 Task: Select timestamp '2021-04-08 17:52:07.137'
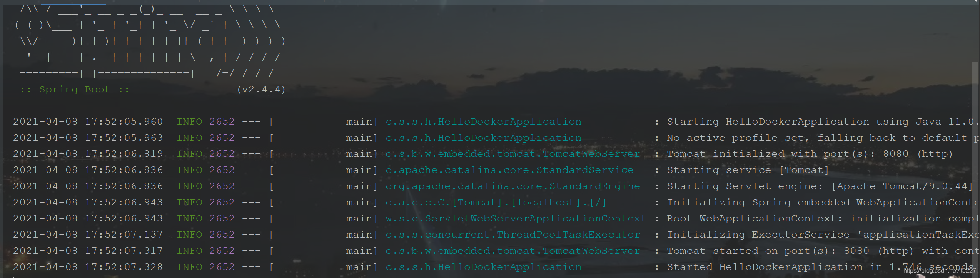(x=88, y=235)
